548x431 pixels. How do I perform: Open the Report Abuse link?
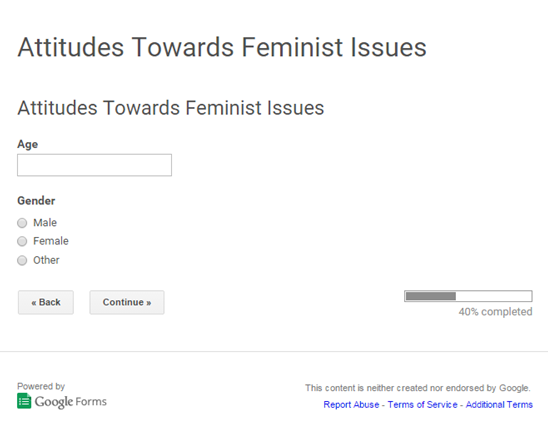351,404
